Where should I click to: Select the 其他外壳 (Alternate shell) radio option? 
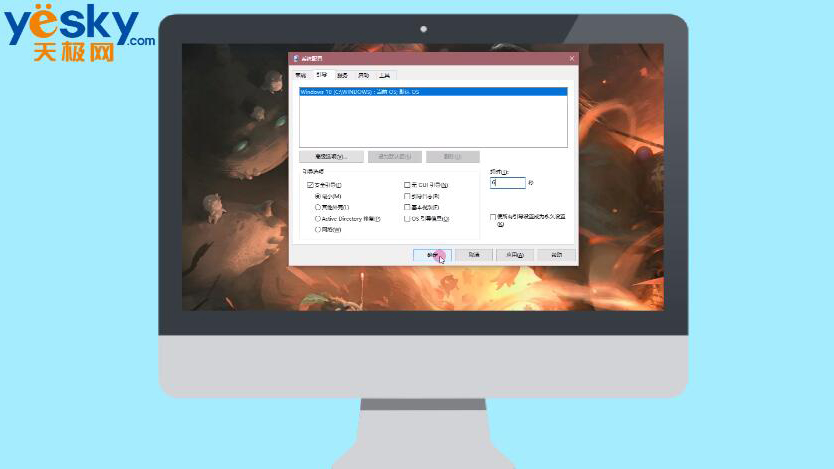click(x=318, y=207)
